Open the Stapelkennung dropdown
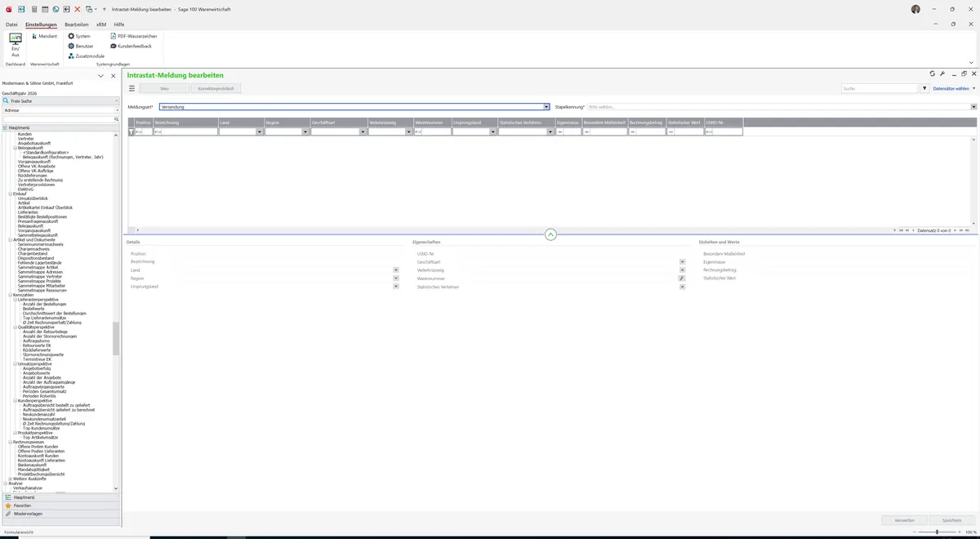This screenshot has width=980, height=539. [973, 107]
